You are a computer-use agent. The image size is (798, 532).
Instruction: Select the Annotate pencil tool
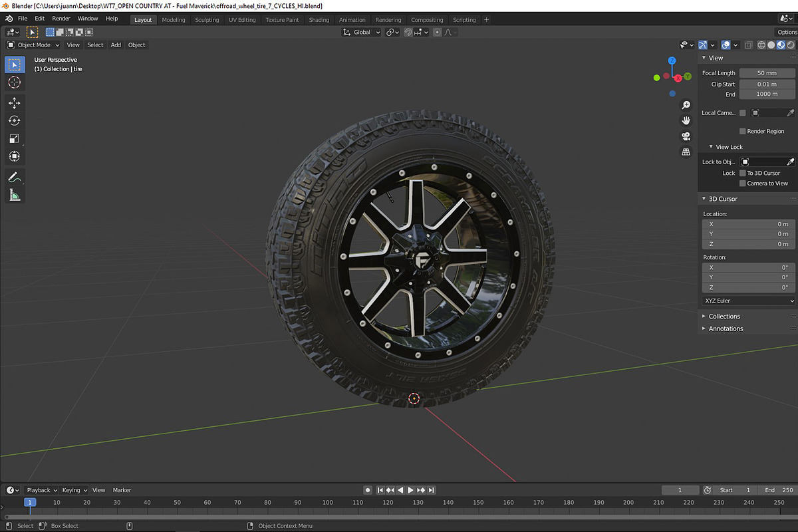click(x=15, y=177)
